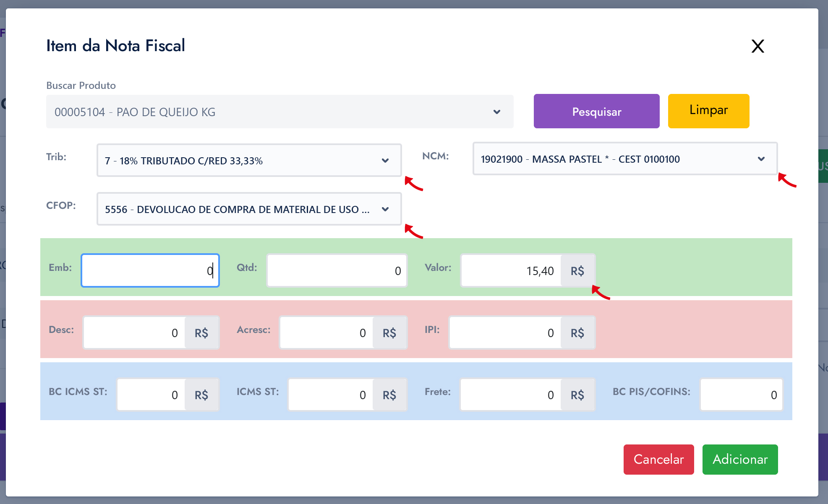Click into the Qtd quantity field
The width and height of the screenshot is (828, 504).
[x=337, y=271]
